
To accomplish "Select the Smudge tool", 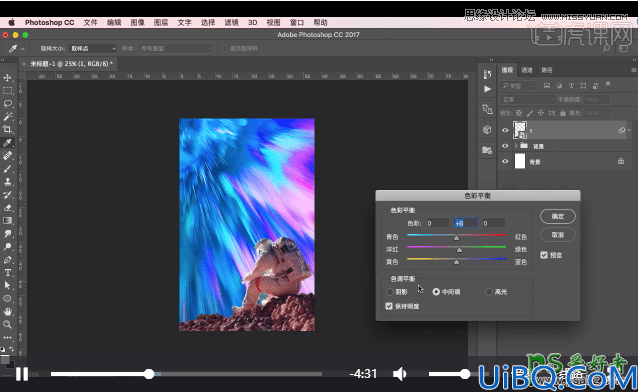I will tap(7, 234).
